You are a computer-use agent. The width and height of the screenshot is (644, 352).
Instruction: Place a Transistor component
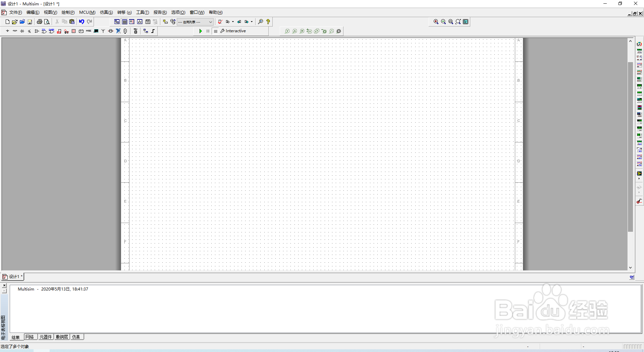pos(30,31)
